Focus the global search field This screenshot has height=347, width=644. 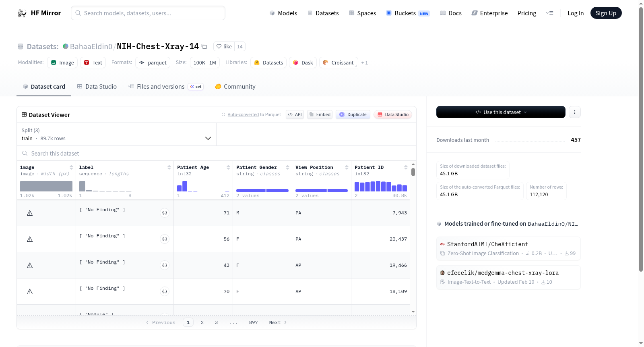point(148,13)
